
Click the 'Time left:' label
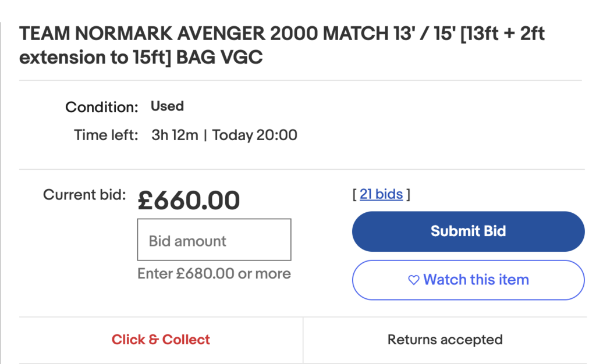pyautogui.click(x=106, y=135)
